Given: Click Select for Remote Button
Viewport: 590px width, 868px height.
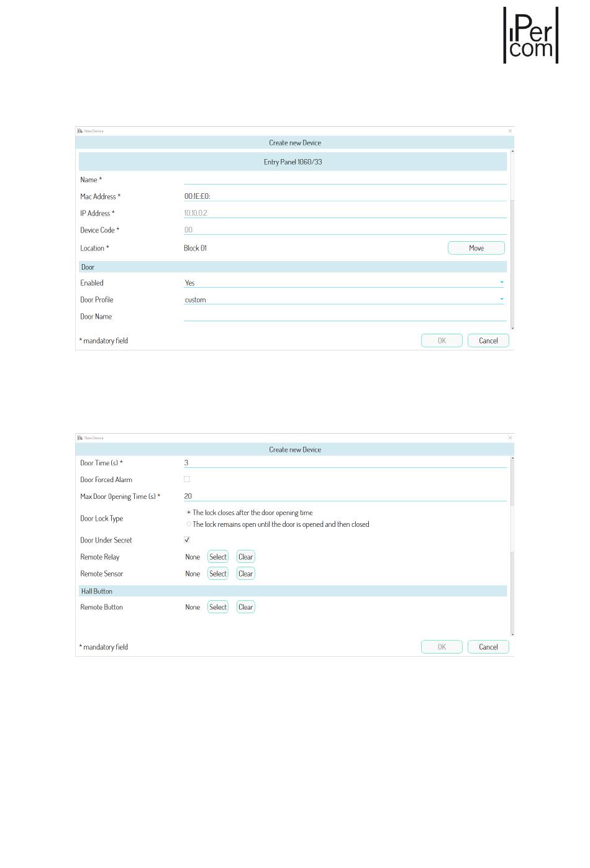Looking at the screenshot, I should click(218, 607).
